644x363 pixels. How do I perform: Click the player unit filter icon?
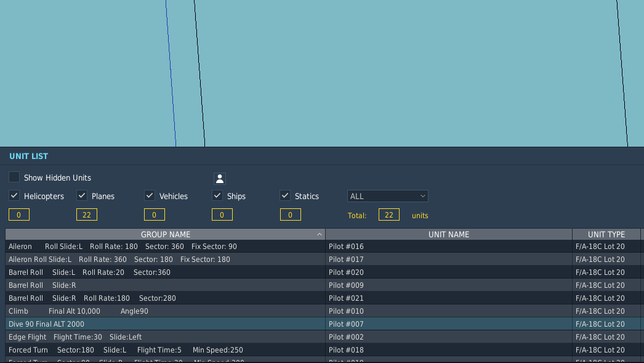pyautogui.click(x=220, y=179)
